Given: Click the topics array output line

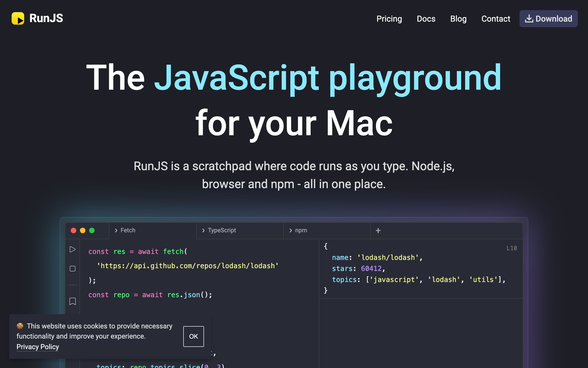Looking at the screenshot, I should click(x=419, y=279).
